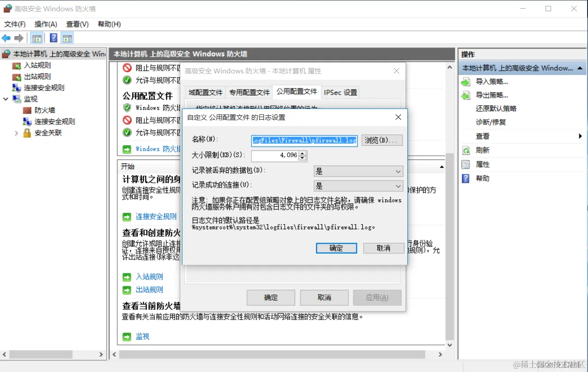
Task: Click the size limit (KB) input field
Action: coord(275,156)
